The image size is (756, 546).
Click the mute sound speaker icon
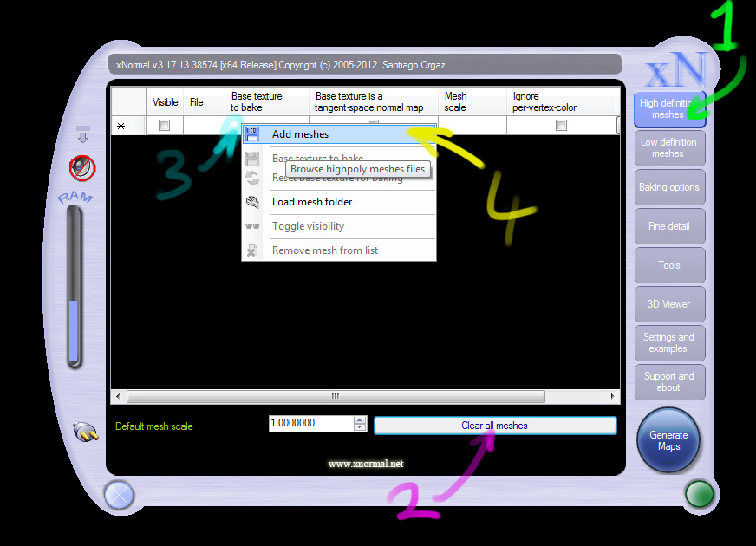tap(82, 168)
